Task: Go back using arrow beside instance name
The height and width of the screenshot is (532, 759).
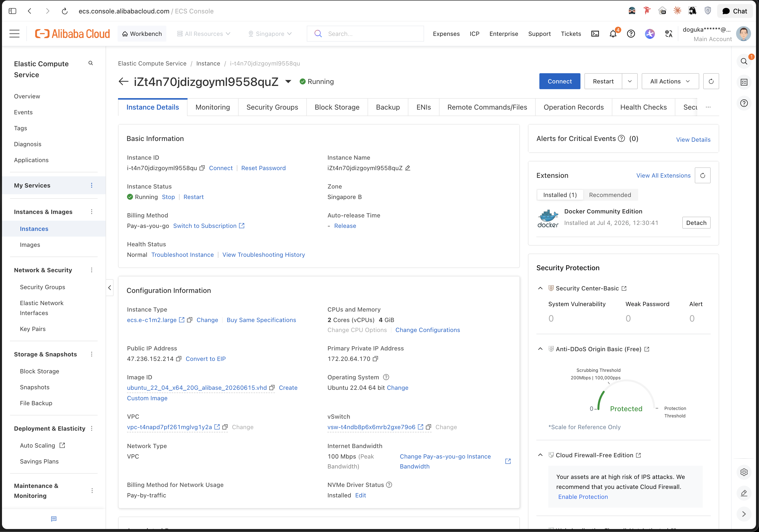Action: coord(123,81)
